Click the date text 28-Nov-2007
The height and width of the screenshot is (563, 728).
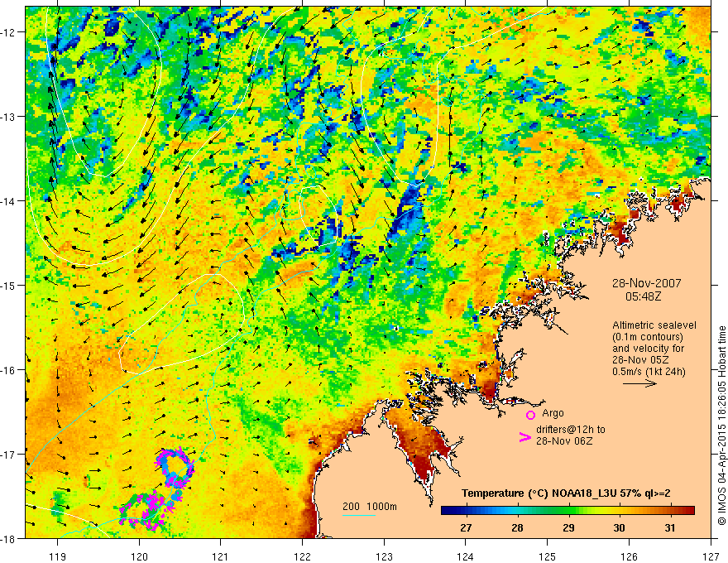(646, 283)
